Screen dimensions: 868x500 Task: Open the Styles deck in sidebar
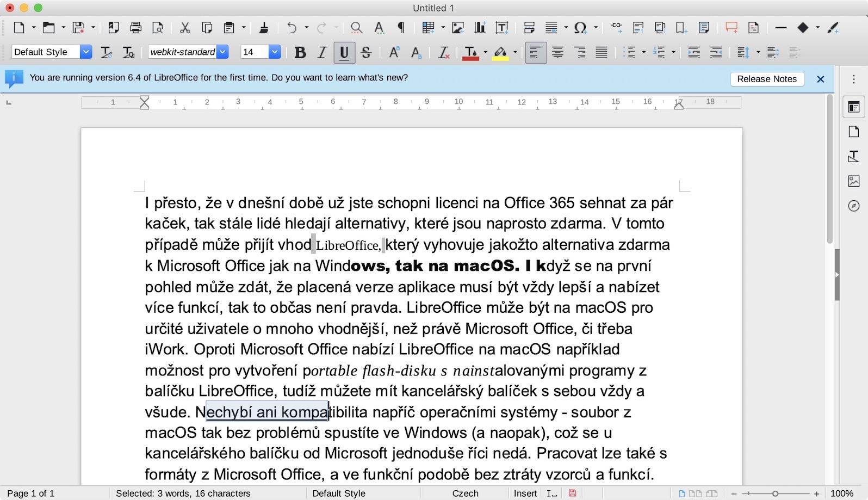tap(854, 157)
